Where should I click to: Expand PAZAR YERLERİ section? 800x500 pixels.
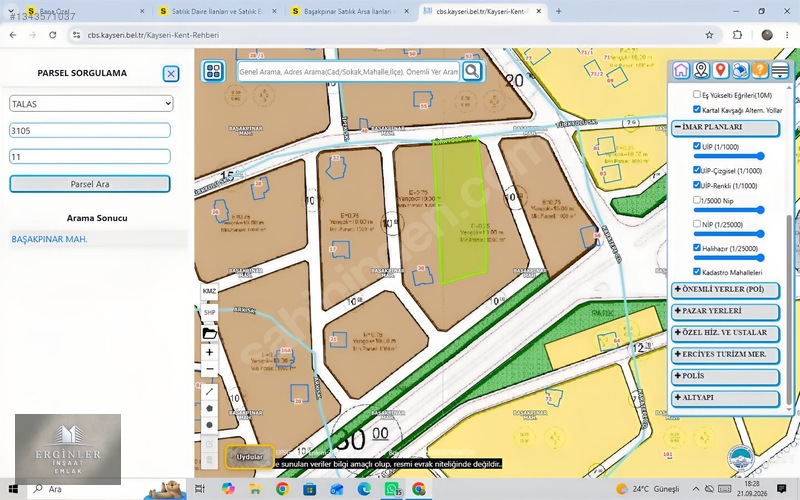(x=725, y=312)
